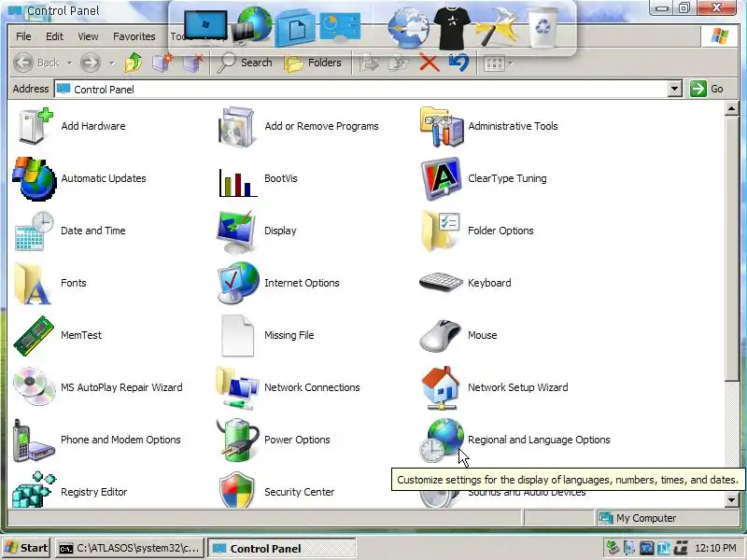Click the Forward button
This screenshot has width=747, height=560.
point(91,63)
